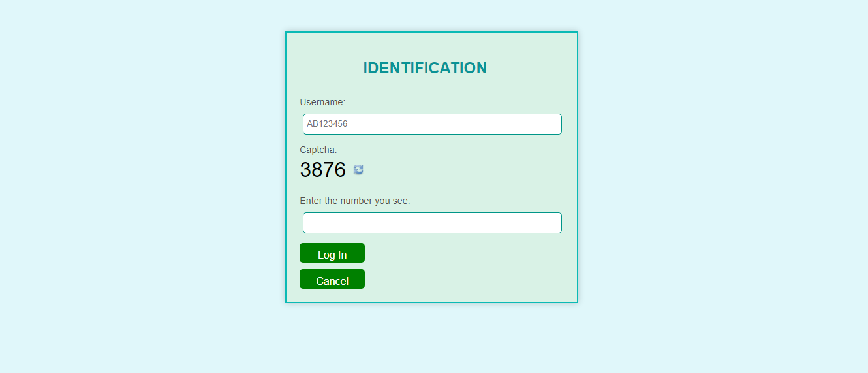Click the green button below Log In
The height and width of the screenshot is (373, 868).
[332, 280]
